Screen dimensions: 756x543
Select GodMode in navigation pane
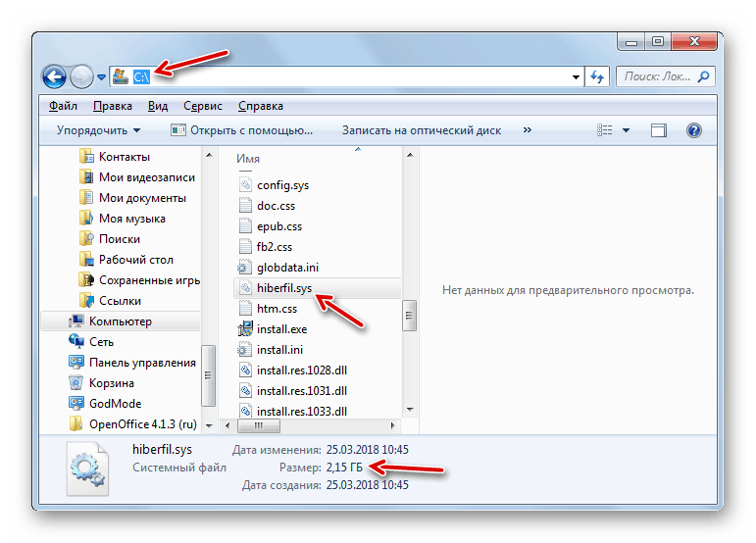(x=105, y=404)
